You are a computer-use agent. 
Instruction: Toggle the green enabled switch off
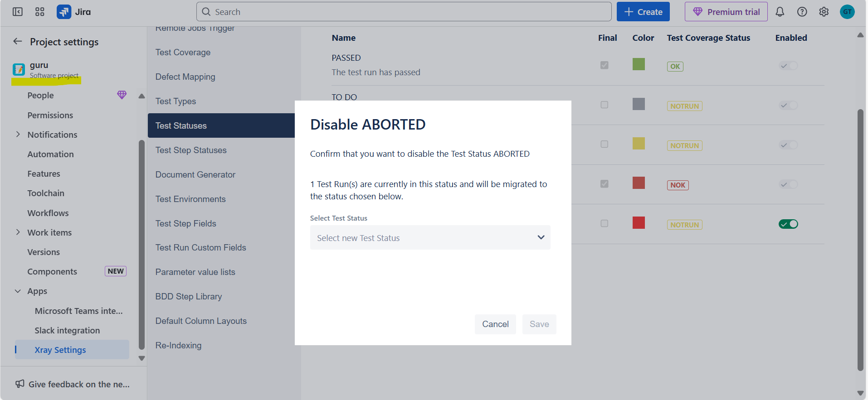(788, 224)
